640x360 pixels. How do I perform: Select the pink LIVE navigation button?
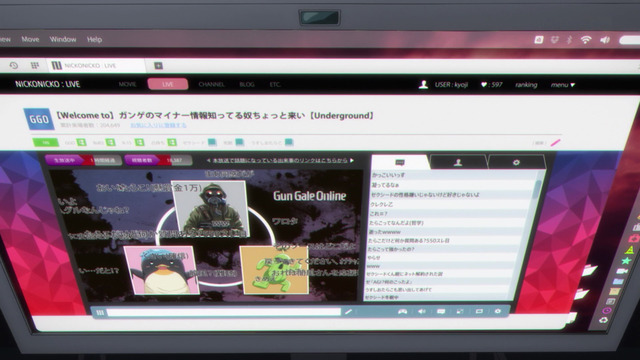(168, 84)
